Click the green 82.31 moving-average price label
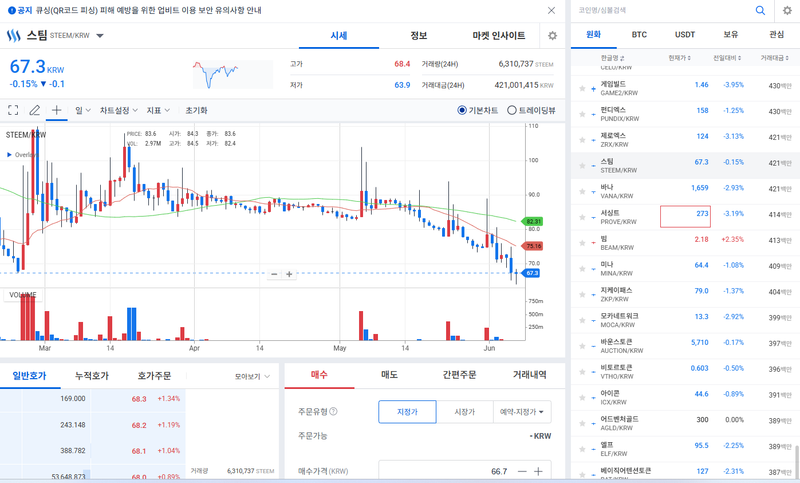The image size is (800, 483). (x=532, y=221)
